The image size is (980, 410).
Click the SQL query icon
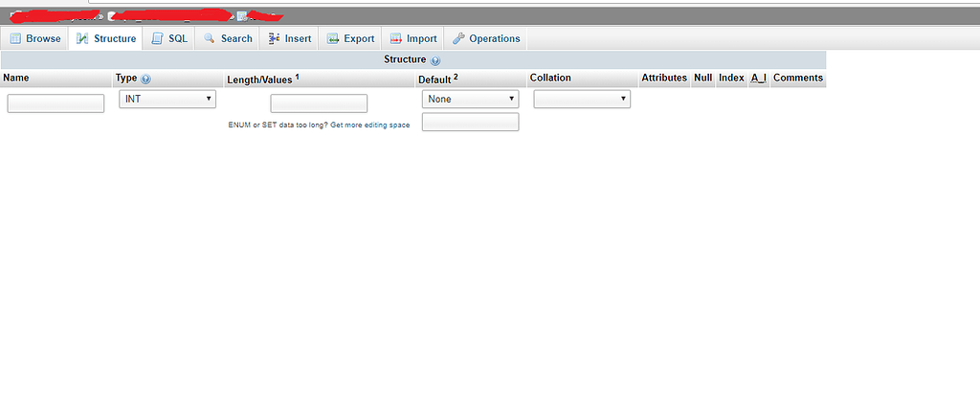(x=157, y=38)
